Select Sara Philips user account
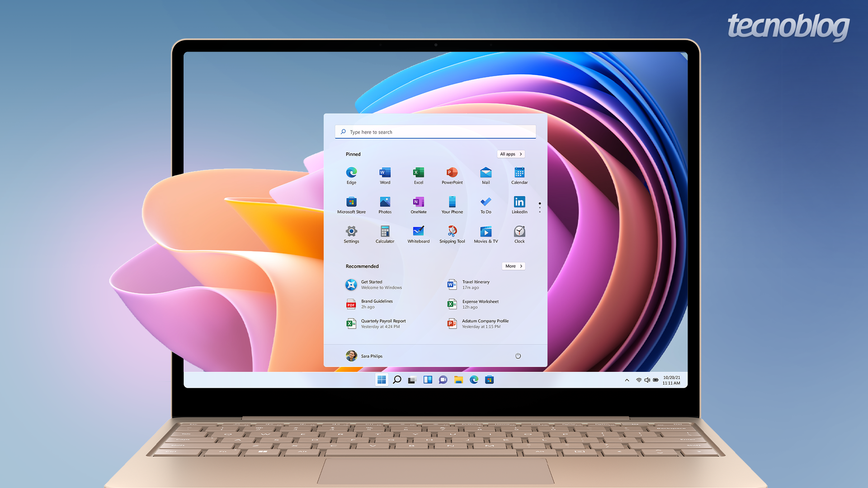Image resolution: width=868 pixels, height=488 pixels. 365,356
